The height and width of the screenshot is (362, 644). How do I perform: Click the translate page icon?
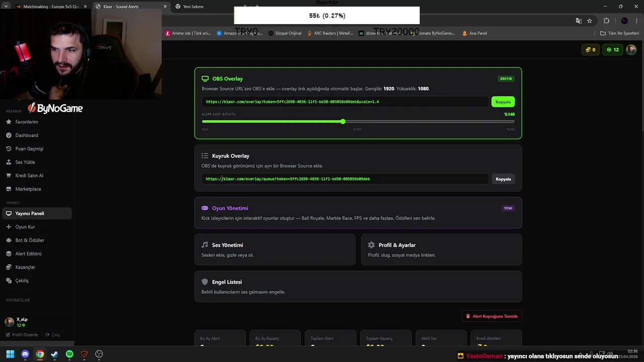[x=579, y=21]
